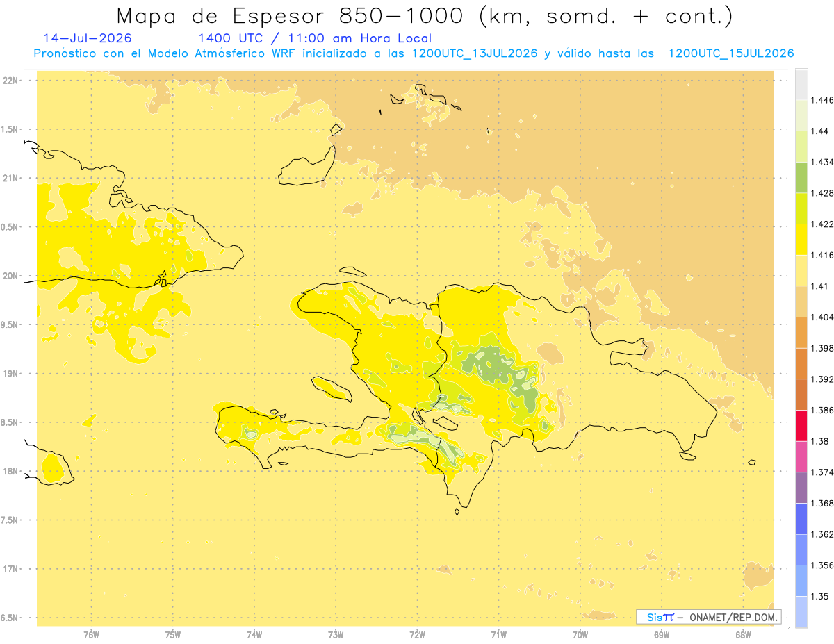Click the time text '1400 UTC / 11:00 am Hora Local'
The width and height of the screenshot is (834, 644).
click(x=315, y=39)
